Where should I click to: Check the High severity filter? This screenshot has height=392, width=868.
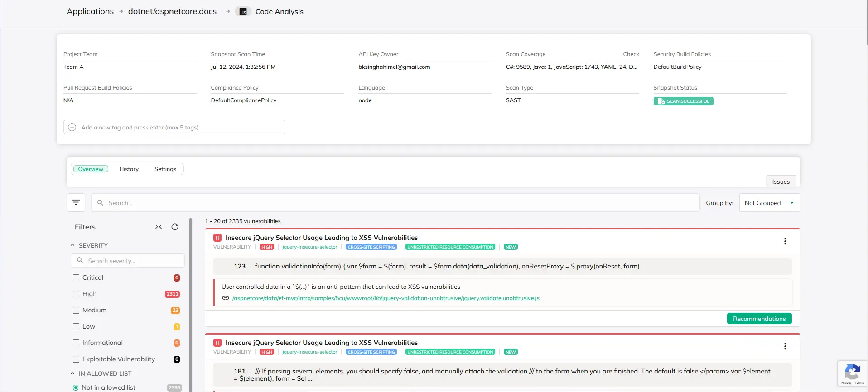coord(76,294)
